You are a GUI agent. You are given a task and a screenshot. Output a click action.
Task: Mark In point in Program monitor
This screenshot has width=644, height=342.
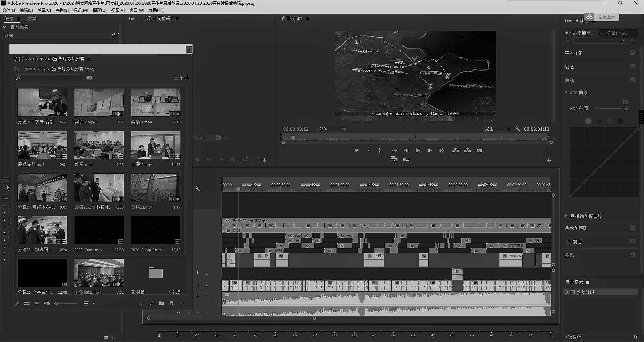[369, 151]
